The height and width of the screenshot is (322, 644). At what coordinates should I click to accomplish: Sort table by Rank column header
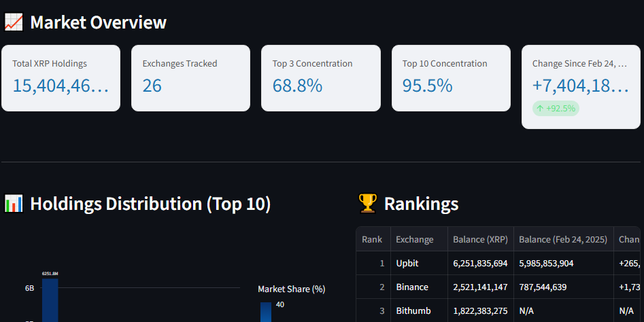click(x=372, y=239)
